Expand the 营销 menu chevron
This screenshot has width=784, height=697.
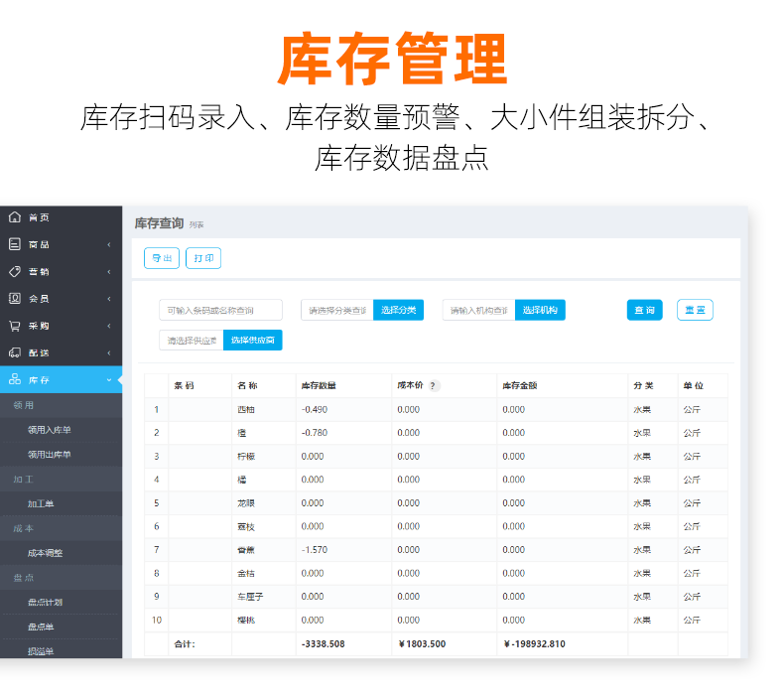tap(109, 272)
